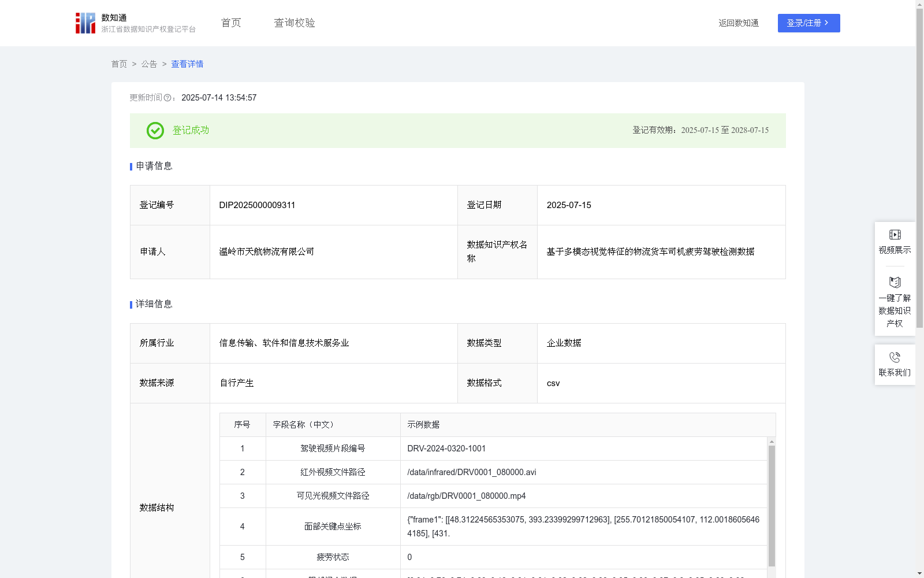
Task: Click the 登录/注册 button
Action: click(808, 23)
